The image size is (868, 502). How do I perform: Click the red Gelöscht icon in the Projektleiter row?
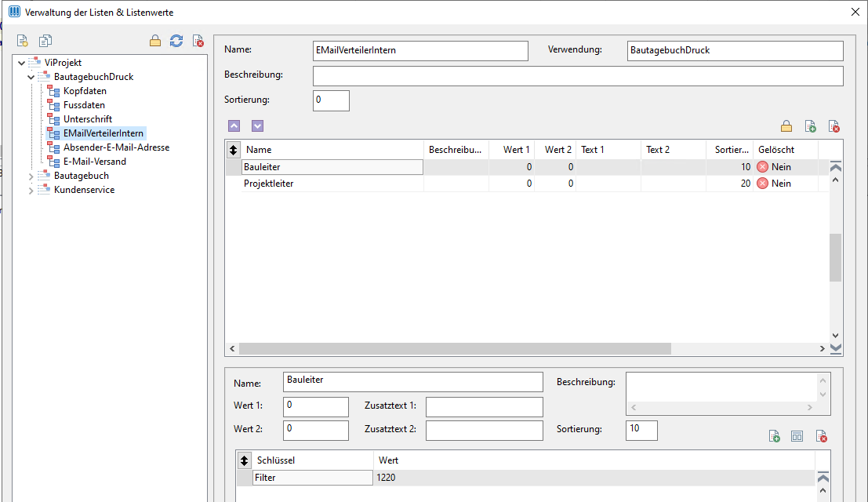point(763,184)
